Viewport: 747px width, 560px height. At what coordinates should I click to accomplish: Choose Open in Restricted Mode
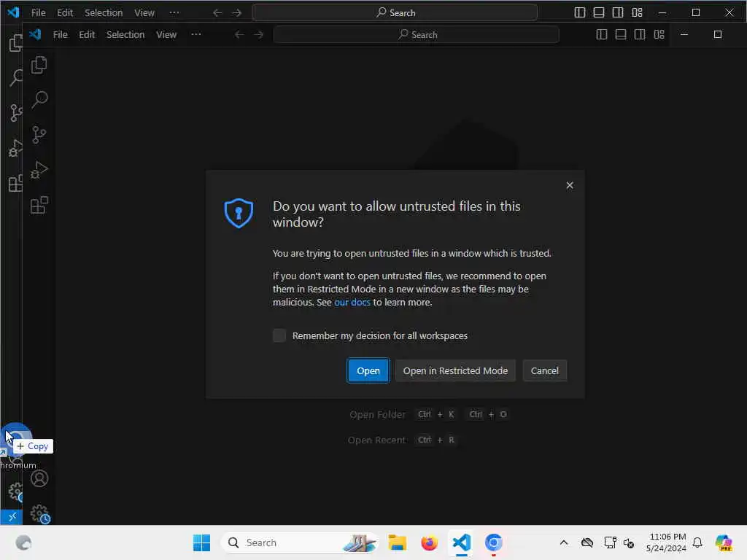point(455,370)
